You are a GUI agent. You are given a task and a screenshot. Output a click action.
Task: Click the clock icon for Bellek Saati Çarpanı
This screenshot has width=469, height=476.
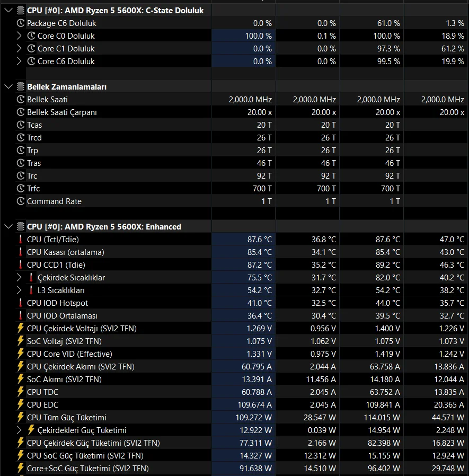[20, 112]
